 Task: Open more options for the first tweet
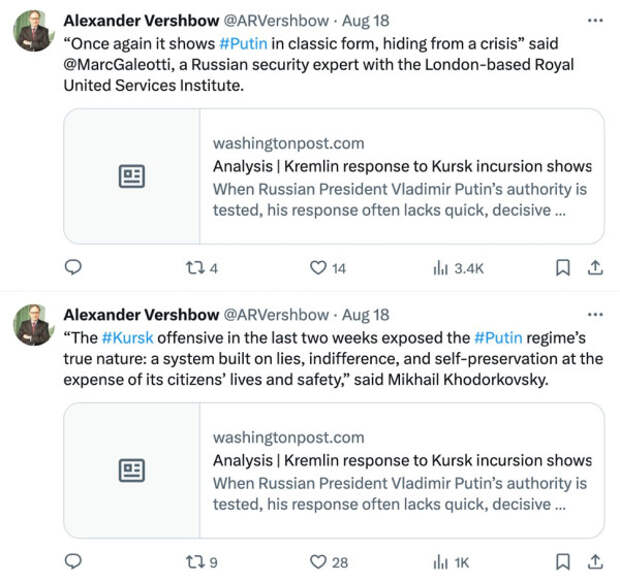click(596, 20)
